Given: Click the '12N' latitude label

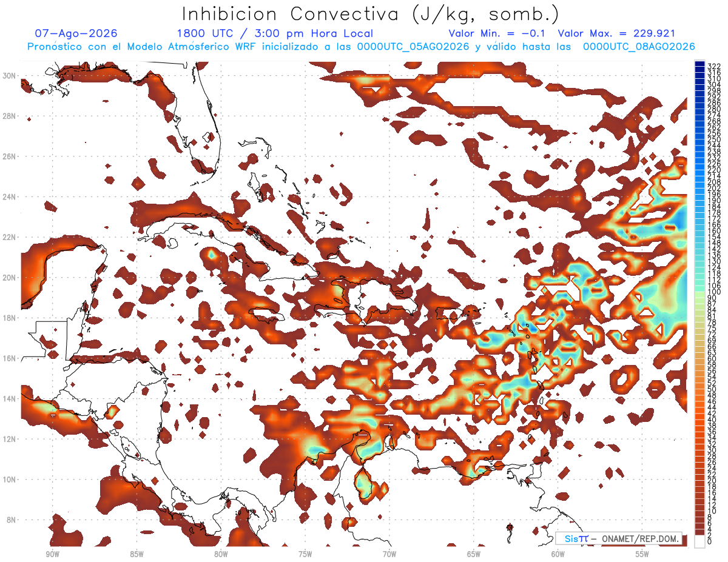Looking at the screenshot, I should click(x=9, y=438).
